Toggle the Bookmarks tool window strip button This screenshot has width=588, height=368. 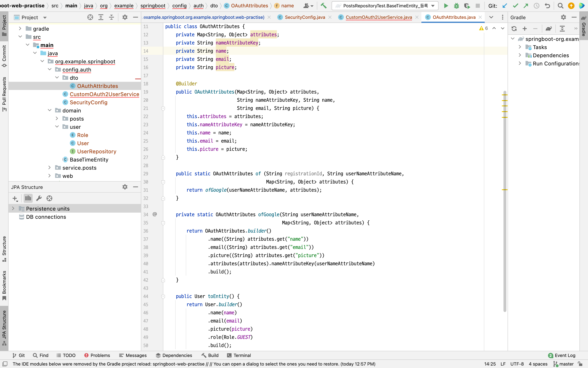point(4,285)
